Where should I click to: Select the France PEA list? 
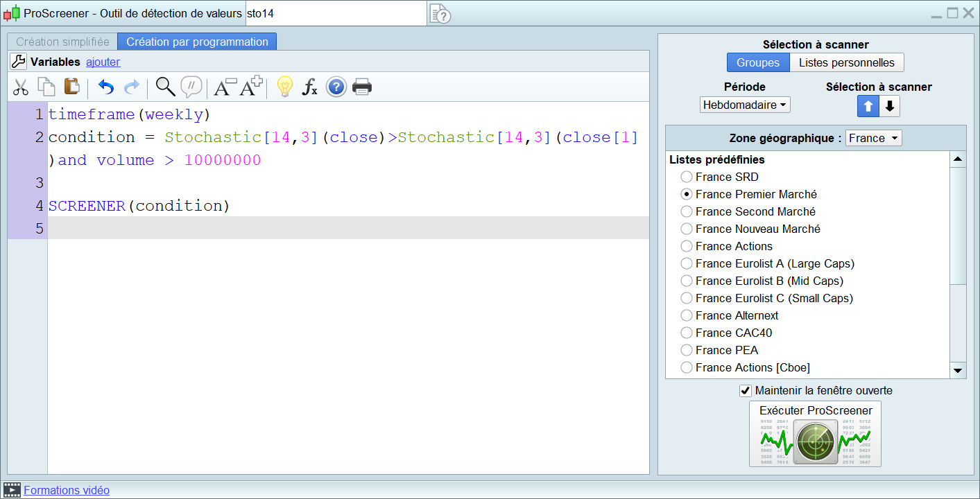click(x=687, y=350)
